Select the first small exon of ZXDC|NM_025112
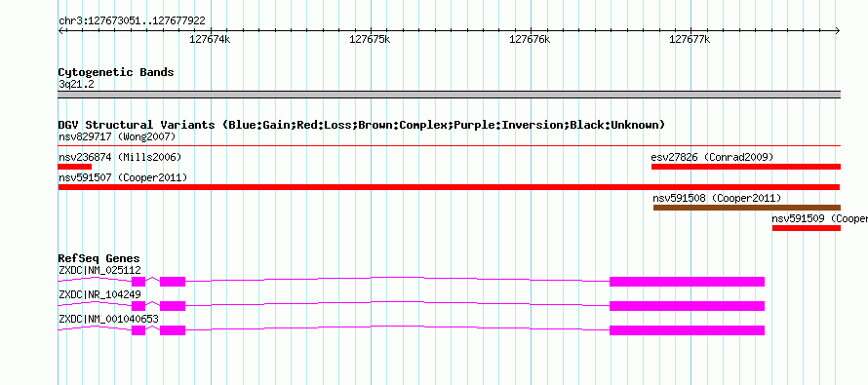The width and height of the screenshot is (868, 385). coord(138,282)
